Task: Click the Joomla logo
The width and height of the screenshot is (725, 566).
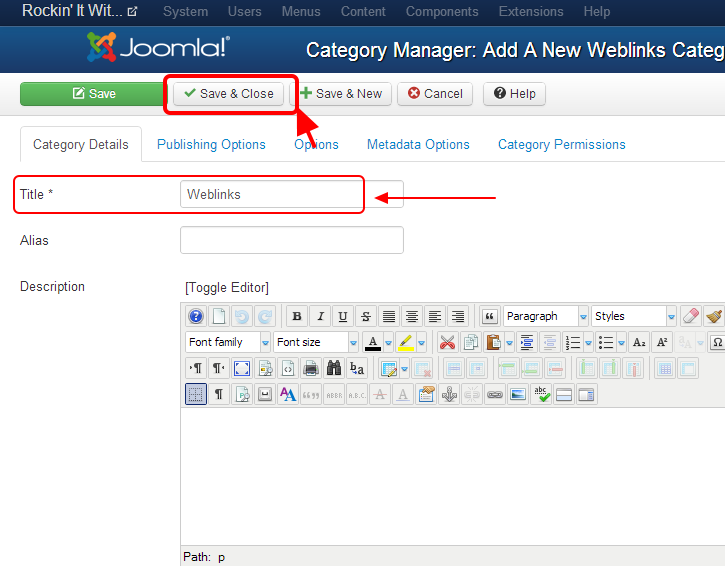Action: click(158, 47)
